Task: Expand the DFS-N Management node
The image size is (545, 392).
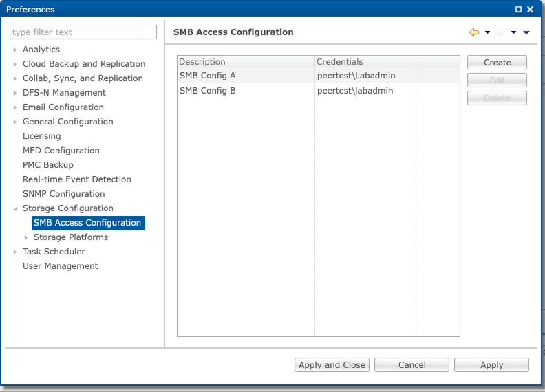Action: tap(15, 93)
